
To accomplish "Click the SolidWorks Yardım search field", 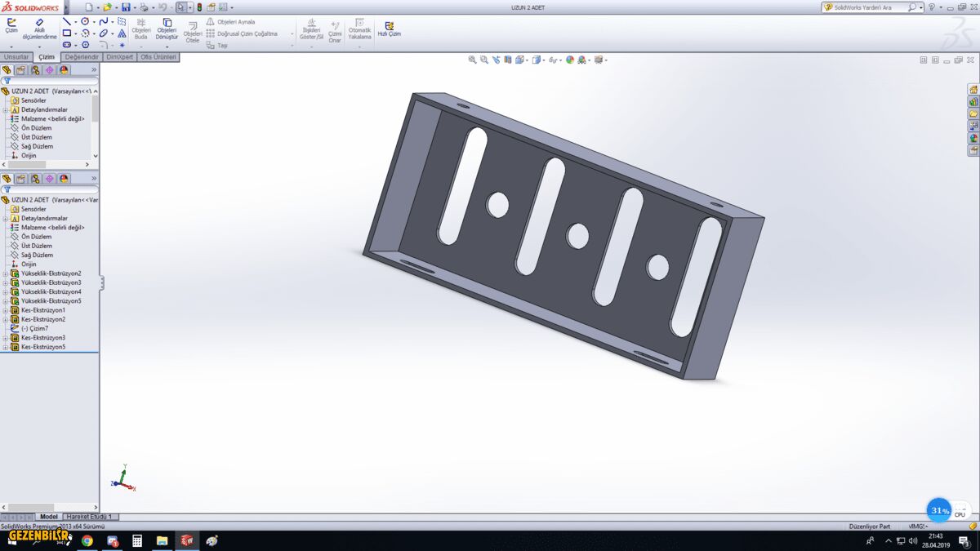I will [x=867, y=7].
